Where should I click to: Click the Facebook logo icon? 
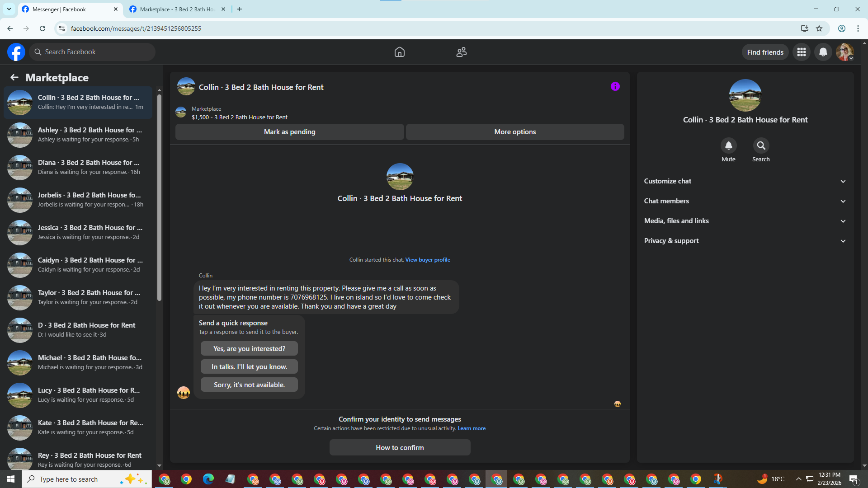(x=16, y=52)
